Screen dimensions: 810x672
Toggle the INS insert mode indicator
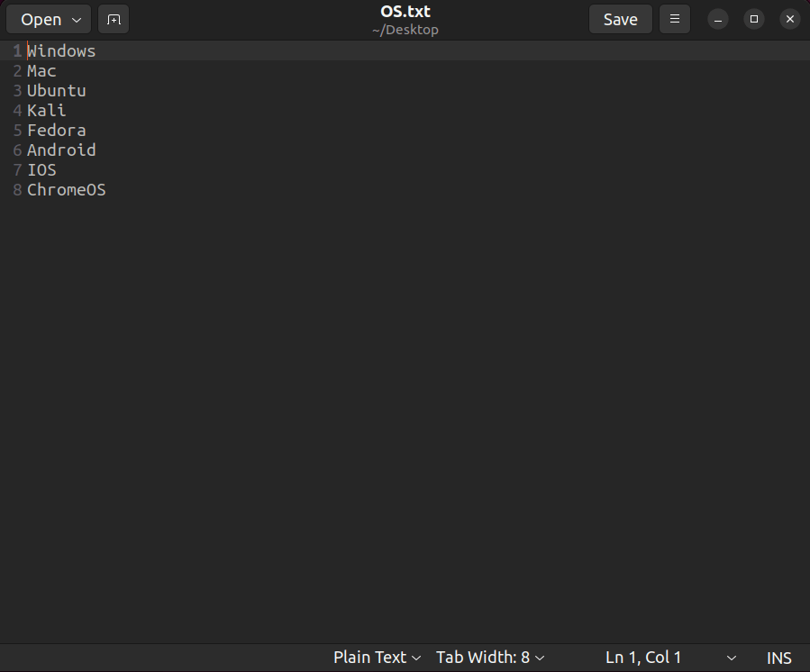pyautogui.click(x=779, y=658)
